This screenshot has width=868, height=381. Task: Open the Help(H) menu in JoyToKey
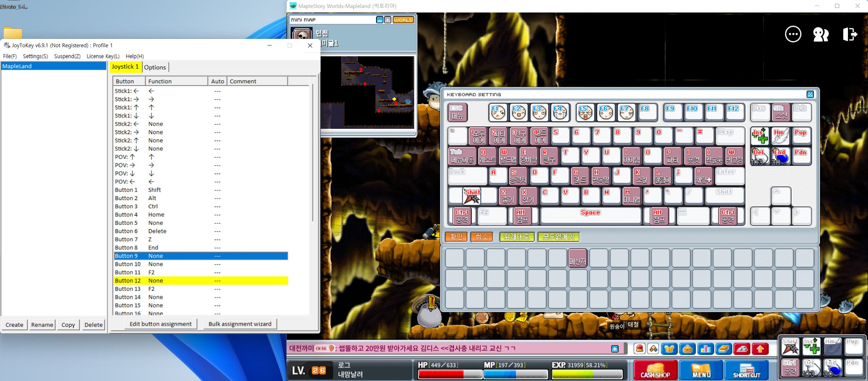135,56
